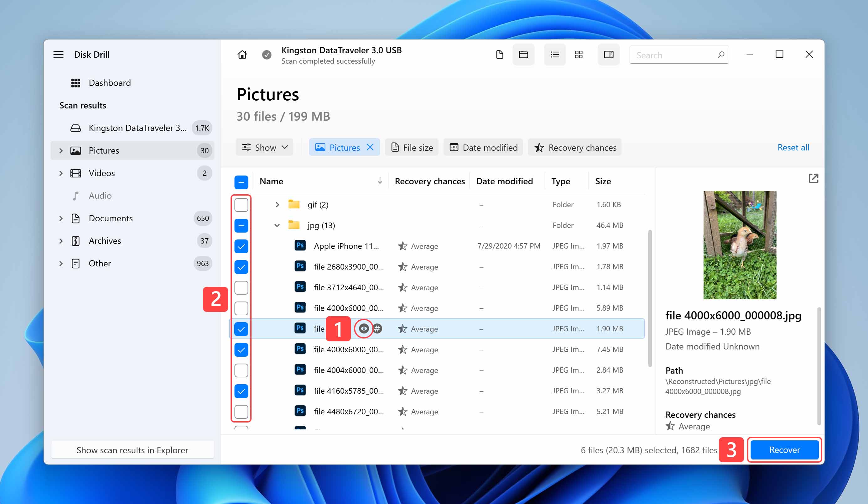This screenshot has width=868, height=504.
Task: Click Recovery chances sort column header
Action: (x=430, y=181)
